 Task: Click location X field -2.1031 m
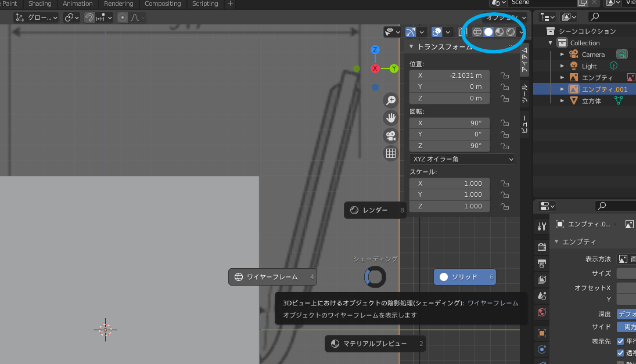click(x=450, y=75)
